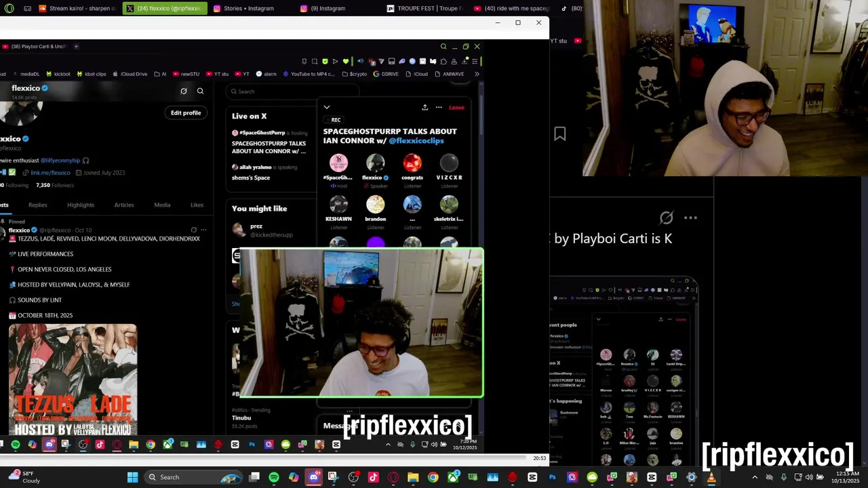This screenshot has height=488, width=868.
Task: Select the congrats listener avatar
Action: coord(412,163)
